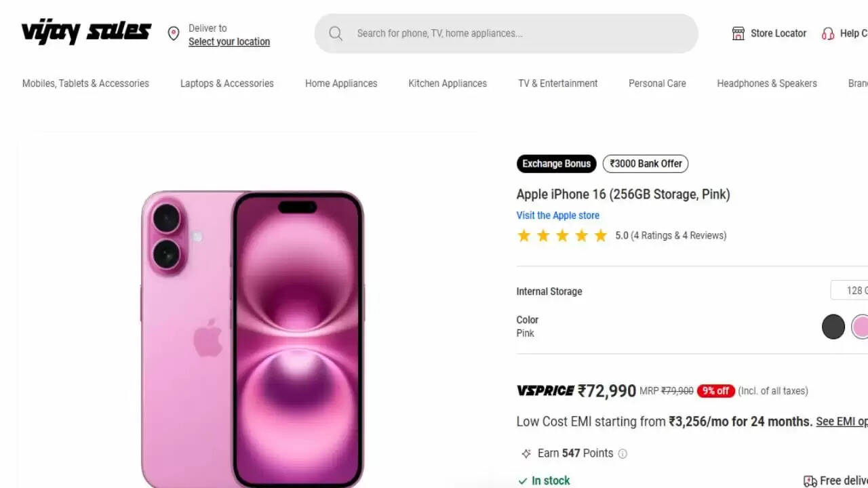868x488 pixels.
Task: Click the info icon next to Earn 547 Points
Action: click(622, 453)
